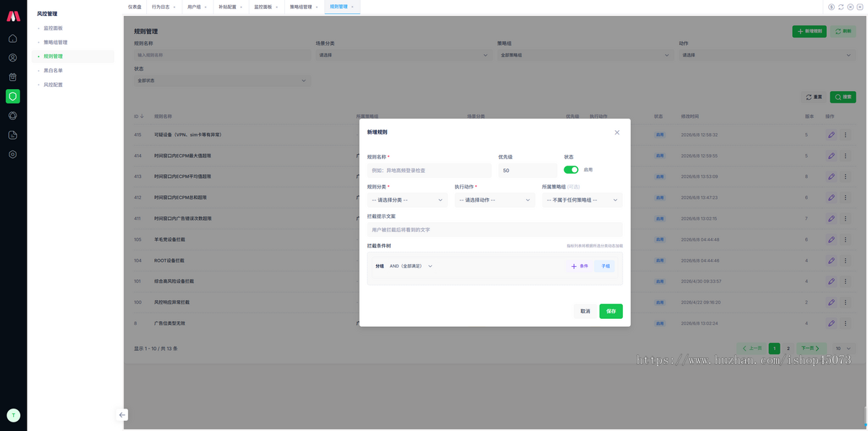Viewport: 868px width, 431px height.
Task: Sort the table by the ID column arrow
Action: coord(142,116)
